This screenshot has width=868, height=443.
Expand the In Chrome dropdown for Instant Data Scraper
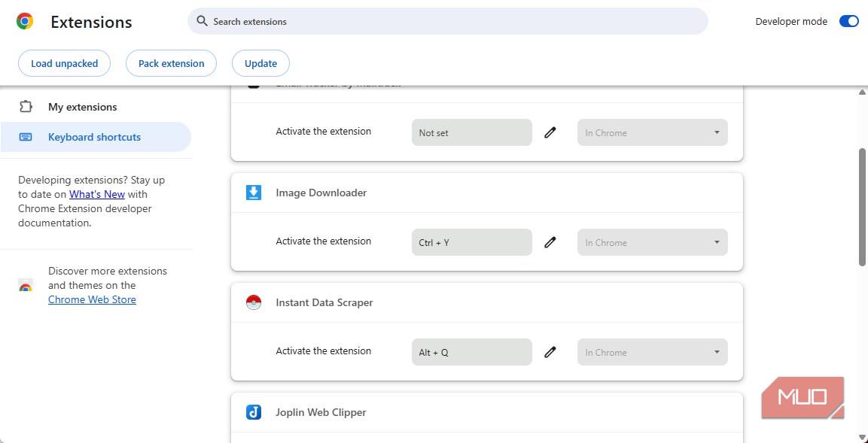[x=652, y=352]
